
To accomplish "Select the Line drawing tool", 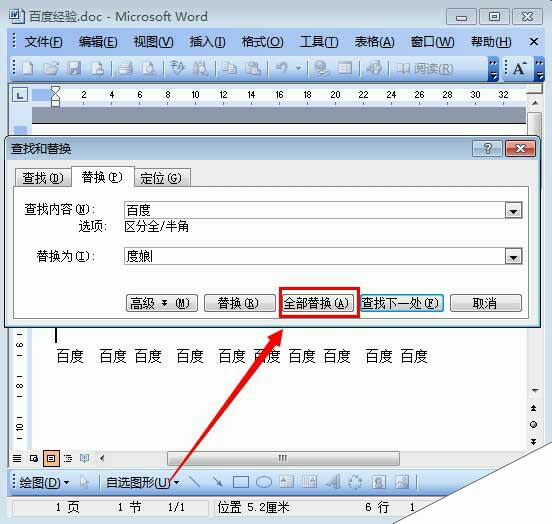I will [195, 482].
